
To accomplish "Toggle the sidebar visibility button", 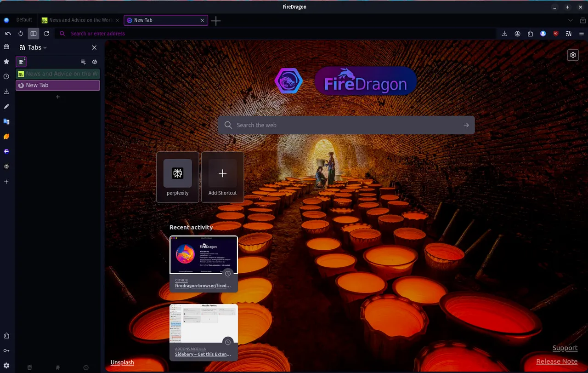I will [x=34, y=34].
